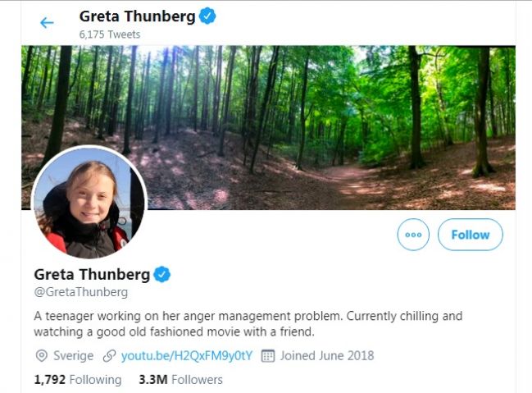Click the bold profile name above the handle
The image size is (532, 393).
[92, 274]
